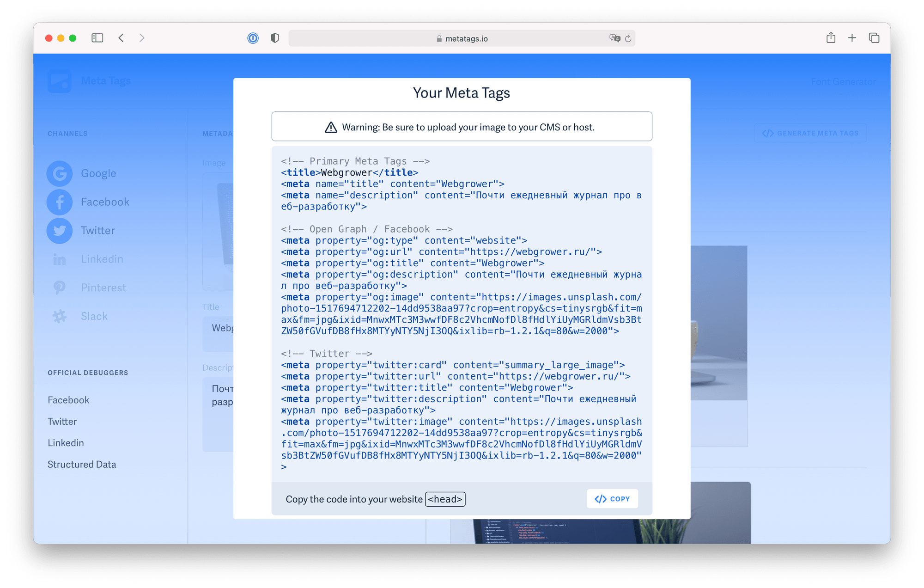Go back with the browser back arrow
924x588 pixels.
pyautogui.click(x=121, y=38)
